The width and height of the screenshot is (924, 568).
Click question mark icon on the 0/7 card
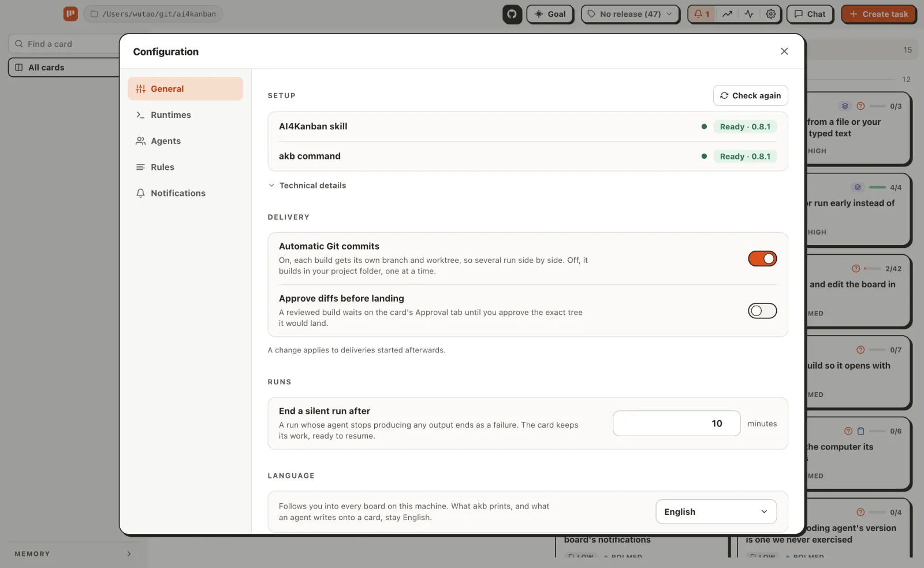click(860, 350)
